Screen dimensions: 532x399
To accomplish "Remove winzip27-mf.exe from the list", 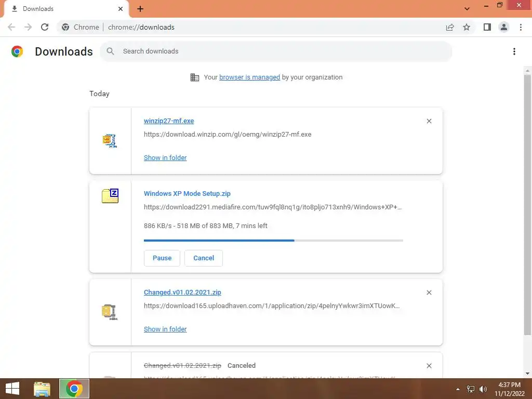I will pos(429,121).
